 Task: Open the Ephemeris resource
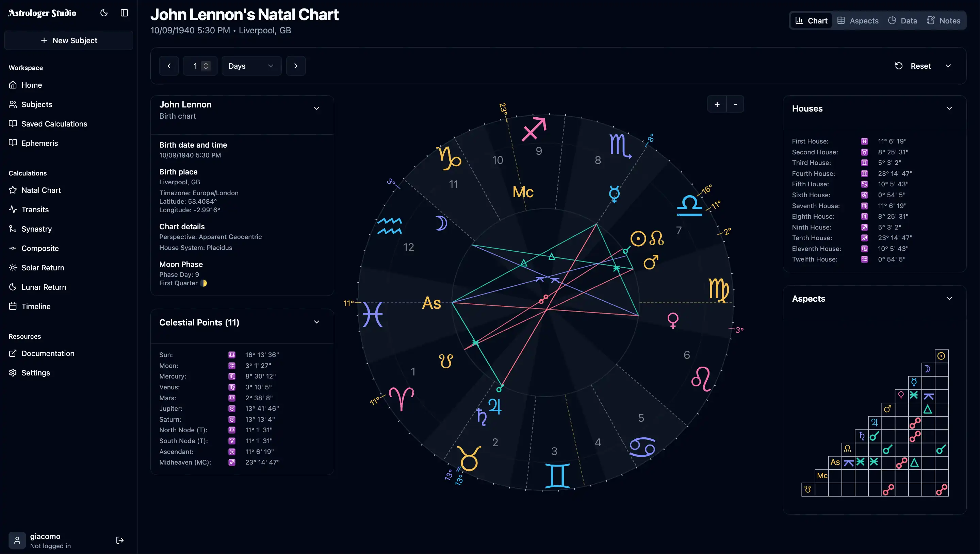40,143
